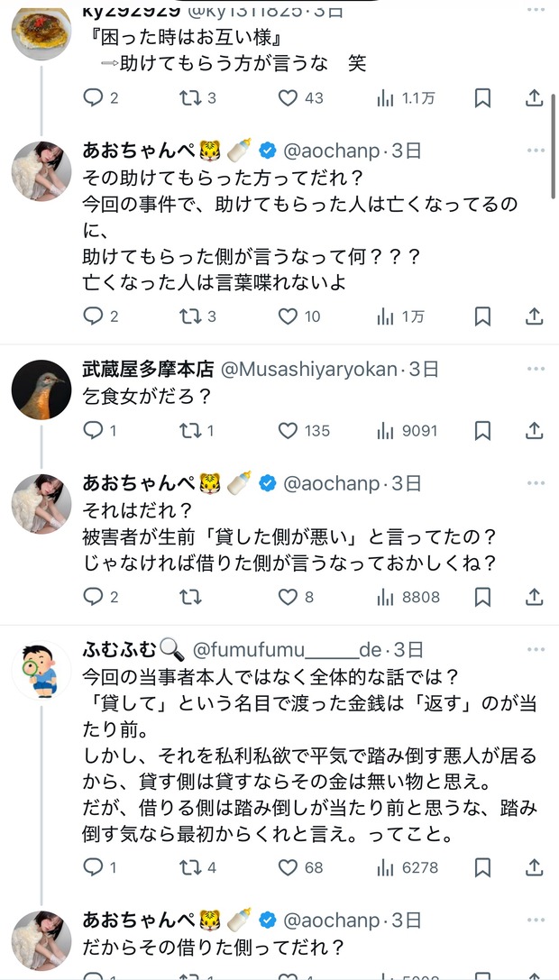Viewport: 559px width, 980px height.
Task: Open the @fumufumu_____de profile handle
Action: (286, 649)
